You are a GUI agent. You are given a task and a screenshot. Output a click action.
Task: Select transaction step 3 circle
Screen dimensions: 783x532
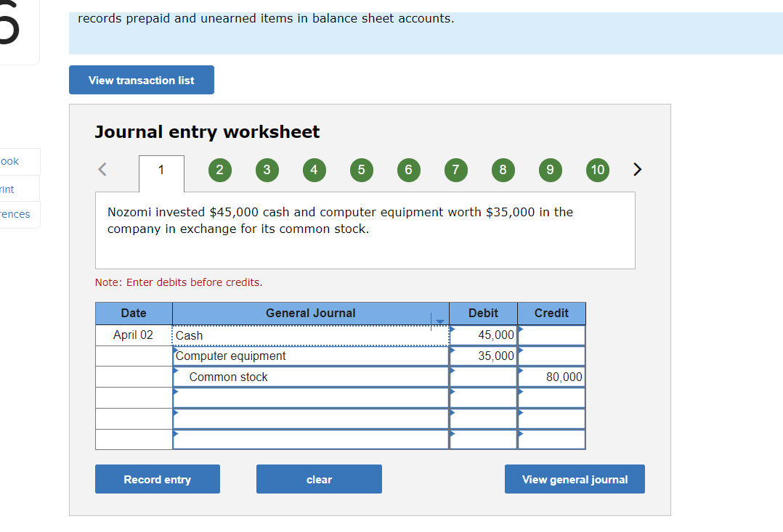point(267,170)
